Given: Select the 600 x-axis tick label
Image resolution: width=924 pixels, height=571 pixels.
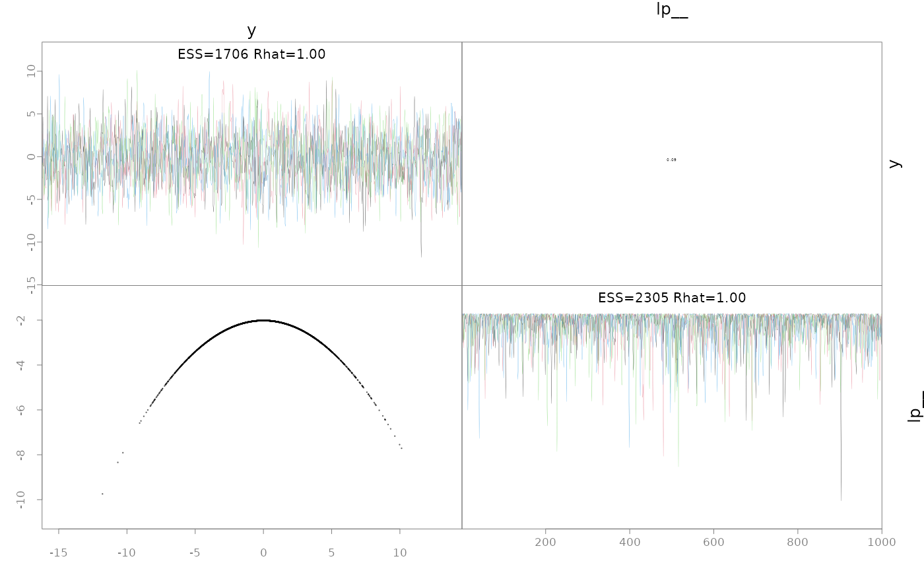Looking at the screenshot, I should pyautogui.click(x=713, y=543).
